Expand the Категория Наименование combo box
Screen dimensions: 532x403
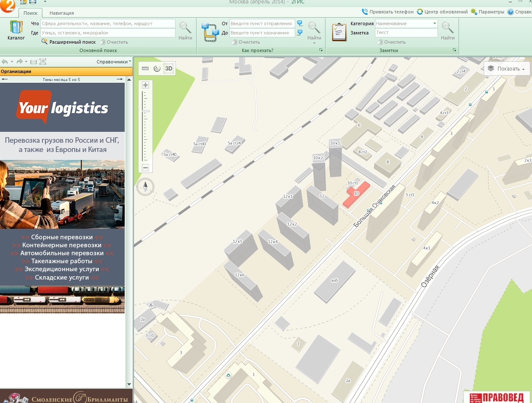(435, 24)
